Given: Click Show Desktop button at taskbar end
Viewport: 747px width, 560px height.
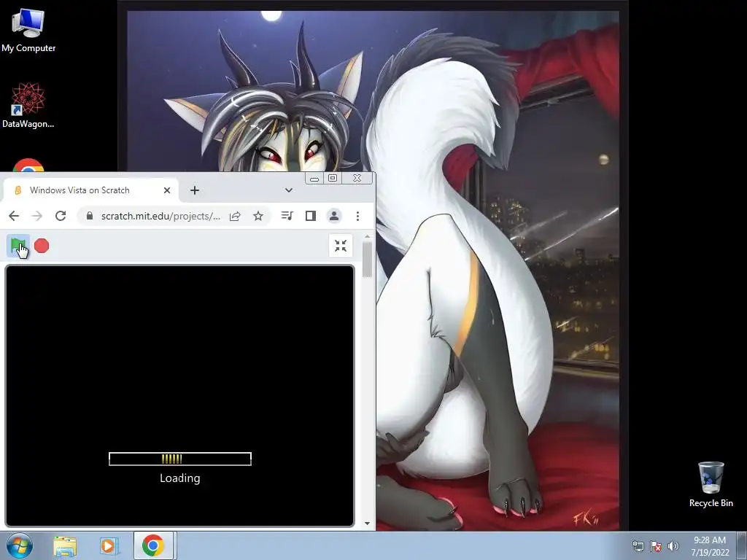Looking at the screenshot, I should [742, 546].
